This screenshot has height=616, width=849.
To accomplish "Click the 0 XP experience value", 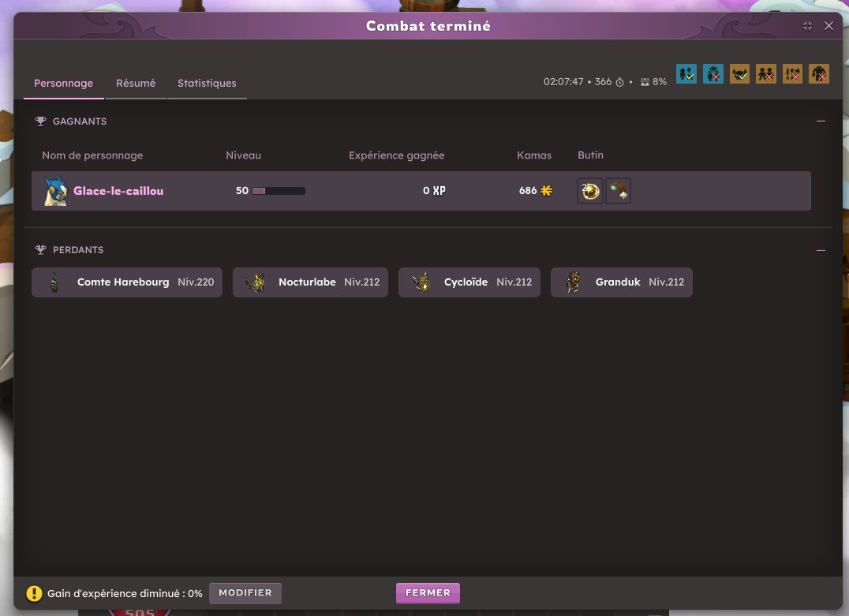I will 434,191.
